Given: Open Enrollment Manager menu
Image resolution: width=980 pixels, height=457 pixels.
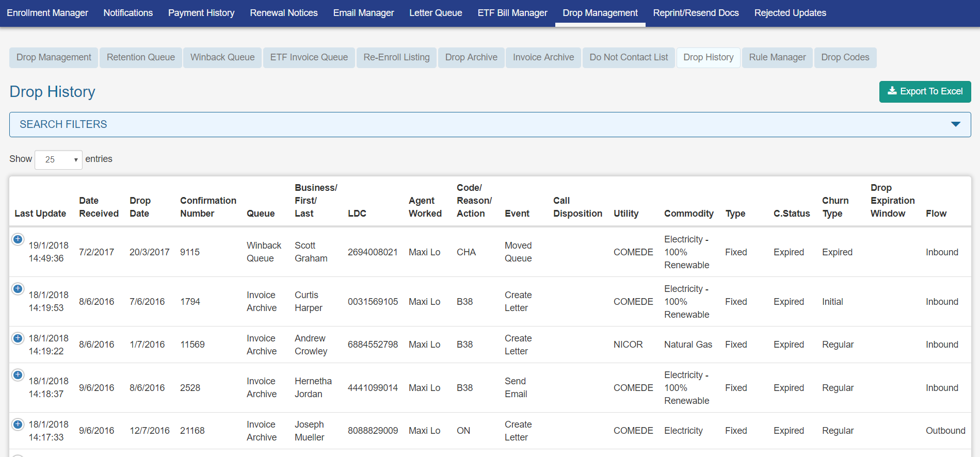Looking at the screenshot, I should pos(47,13).
